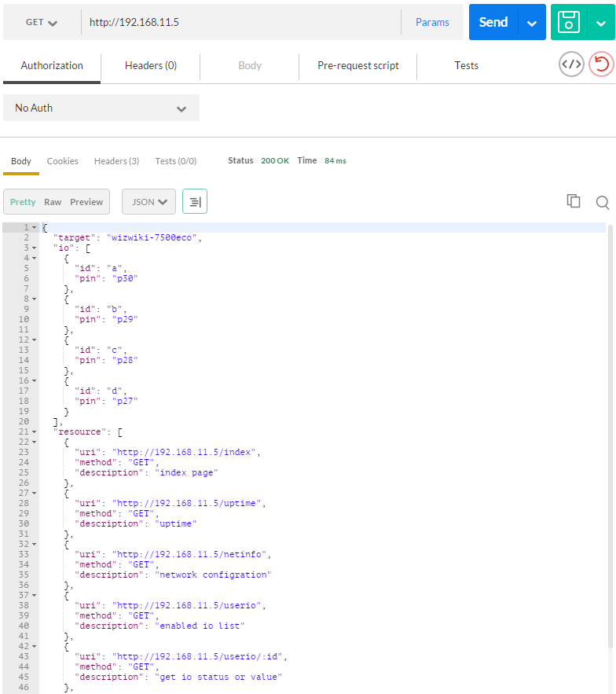
Task: Open the response search magnifier icon
Action: click(x=603, y=202)
